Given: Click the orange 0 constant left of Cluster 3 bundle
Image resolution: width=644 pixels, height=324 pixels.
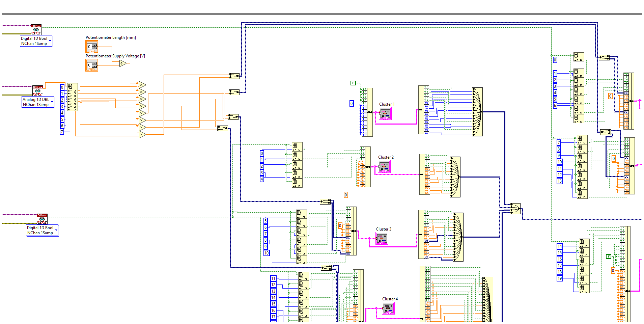Looking at the screenshot, I should tap(340, 226).
